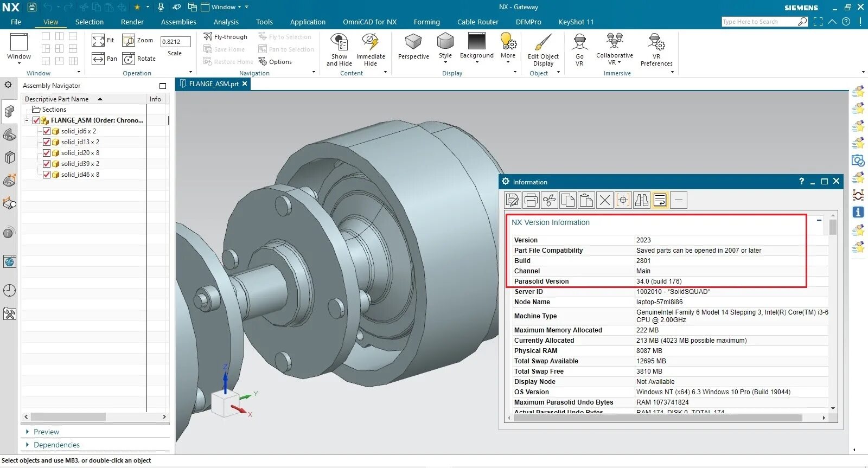Launch Go VR mode

[579, 49]
